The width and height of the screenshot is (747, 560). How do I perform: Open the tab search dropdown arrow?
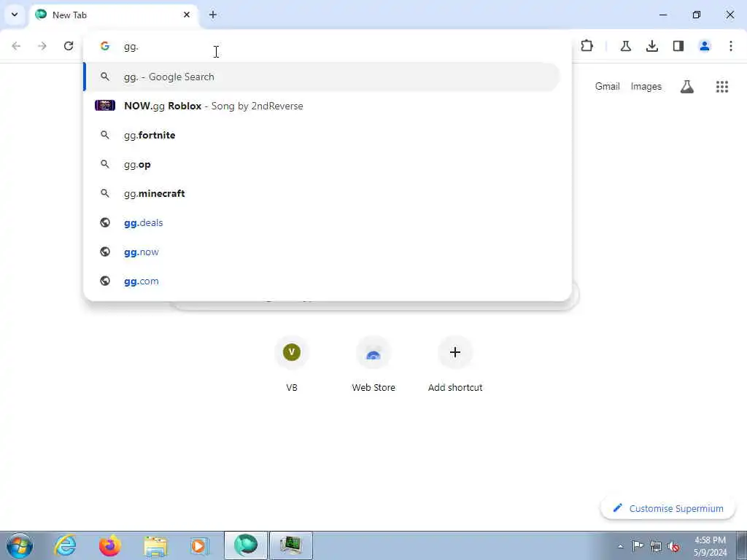[15, 15]
